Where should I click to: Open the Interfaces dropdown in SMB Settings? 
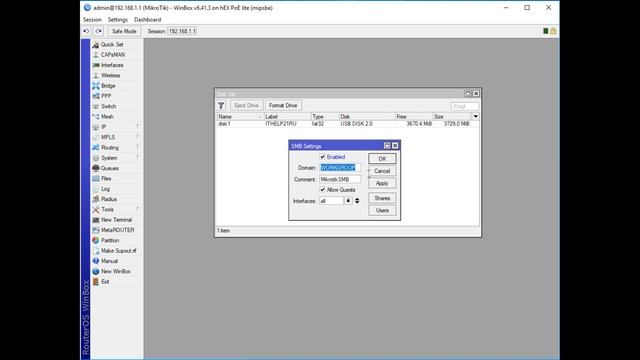[x=348, y=201]
